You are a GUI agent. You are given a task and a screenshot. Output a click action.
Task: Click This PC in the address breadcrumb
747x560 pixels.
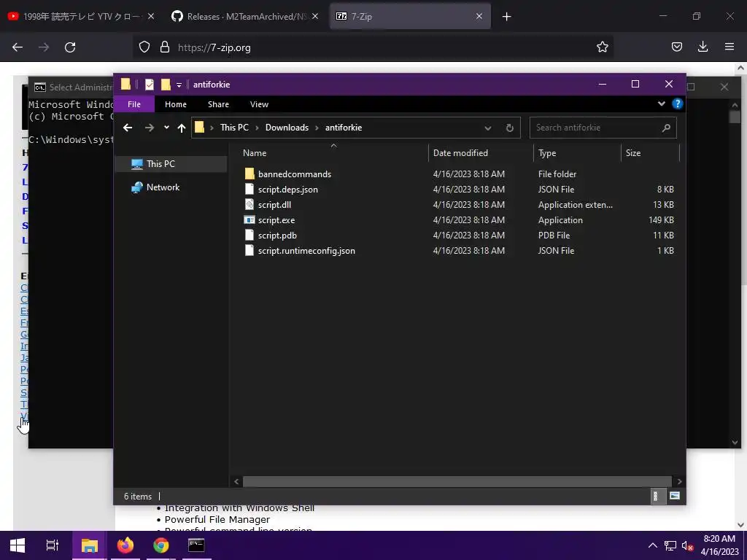(x=234, y=128)
